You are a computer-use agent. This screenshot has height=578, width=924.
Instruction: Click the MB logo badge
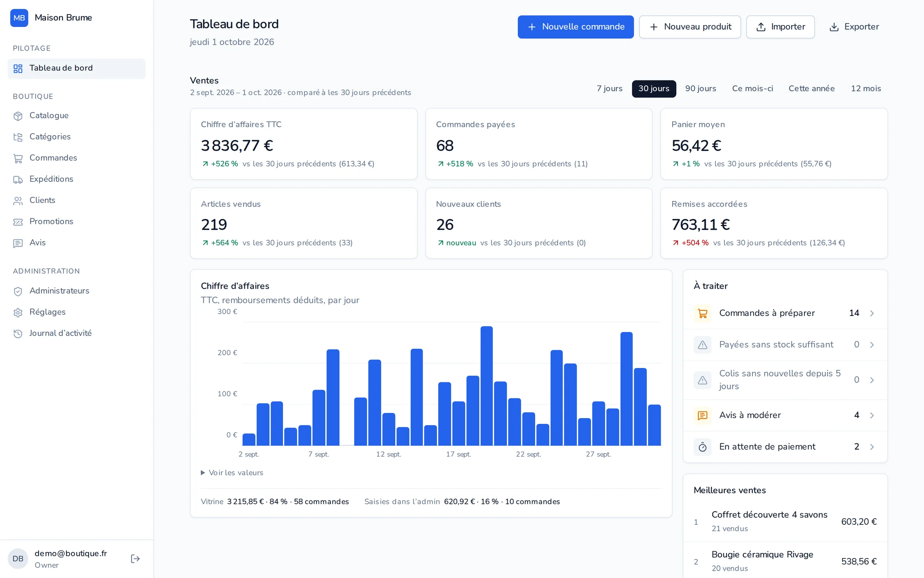pyautogui.click(x=19, y=18)
